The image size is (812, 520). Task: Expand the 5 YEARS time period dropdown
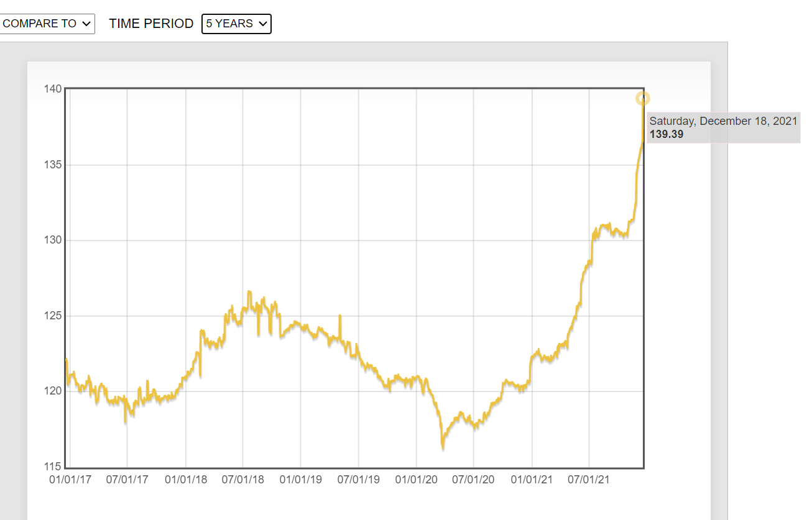[x=236, y=24]
